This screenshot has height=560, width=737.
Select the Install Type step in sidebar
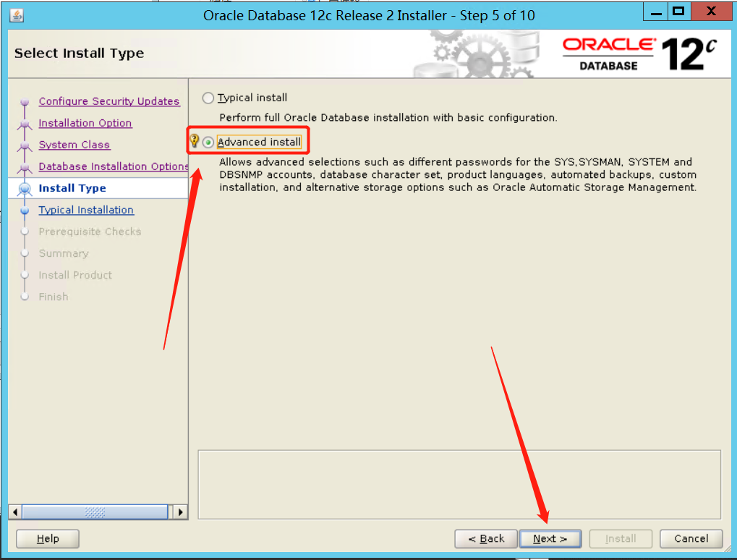(x=72, y=188)
